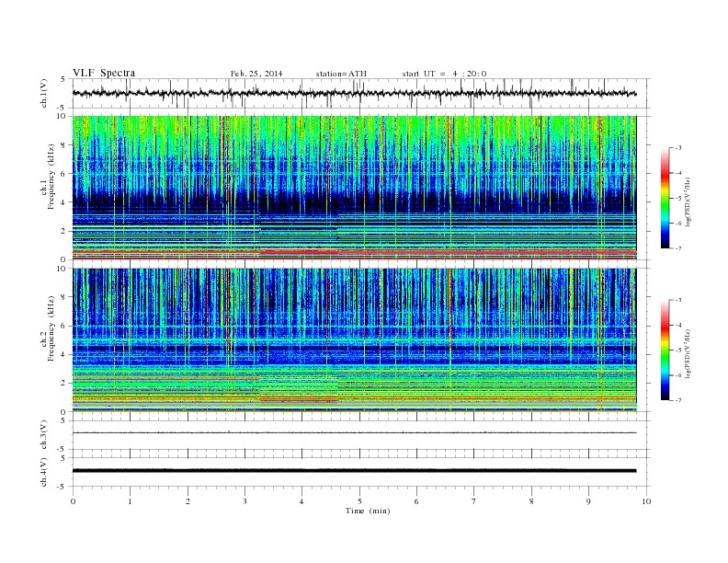Click the time axis tick label "8"

(x=531, y=501)
